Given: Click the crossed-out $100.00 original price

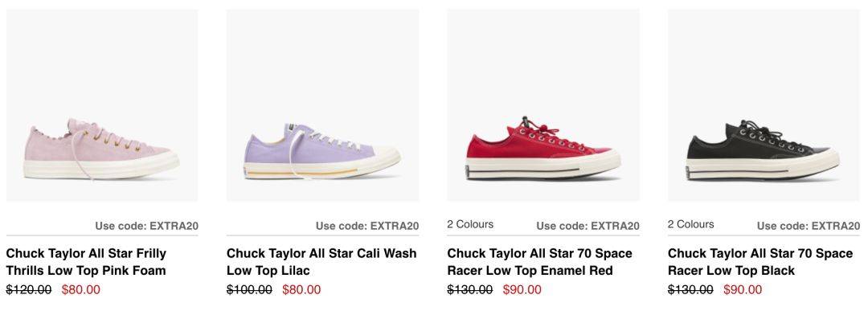Looking at the screenshot, I should click(250, 289).
